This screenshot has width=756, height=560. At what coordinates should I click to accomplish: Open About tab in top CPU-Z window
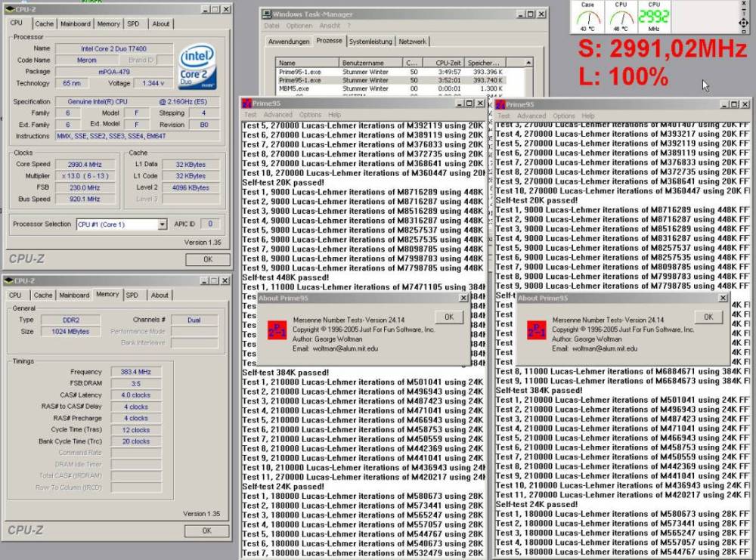coord(160,23)
